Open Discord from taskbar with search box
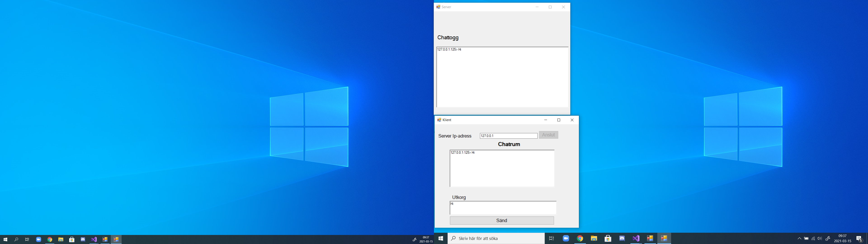The height and width of the screenshot is (244, 868). (x=622, y=238)
